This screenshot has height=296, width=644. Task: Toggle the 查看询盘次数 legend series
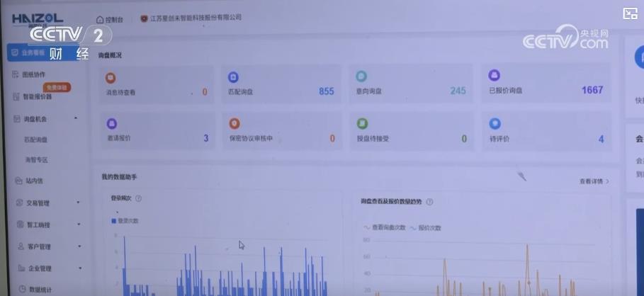[385, 228]
